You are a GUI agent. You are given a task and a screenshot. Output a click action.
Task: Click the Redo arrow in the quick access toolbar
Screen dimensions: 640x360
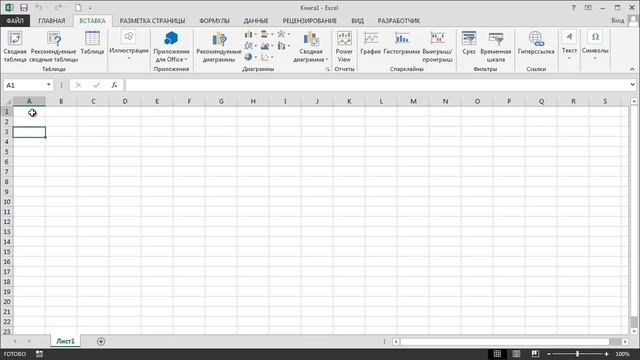[x=58, y=8]
